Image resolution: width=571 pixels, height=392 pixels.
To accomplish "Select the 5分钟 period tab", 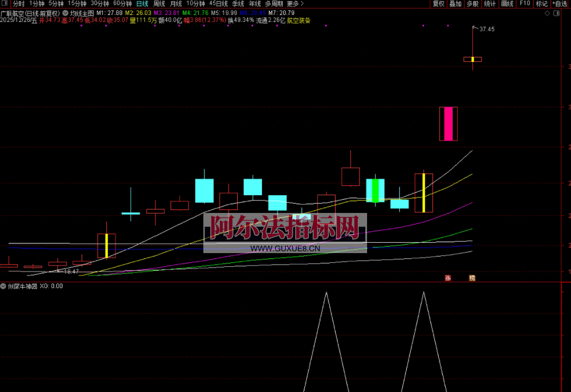I will click(x=56, y=3).
